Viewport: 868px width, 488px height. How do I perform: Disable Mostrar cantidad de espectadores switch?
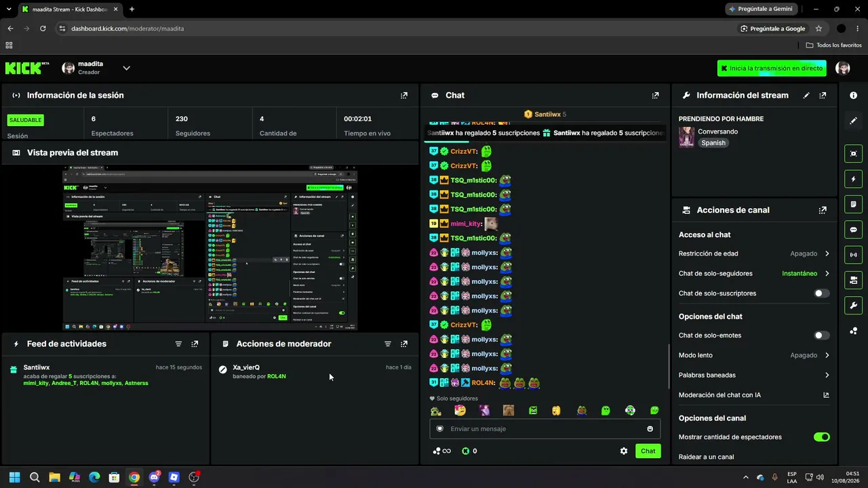(x=821, y=437)
